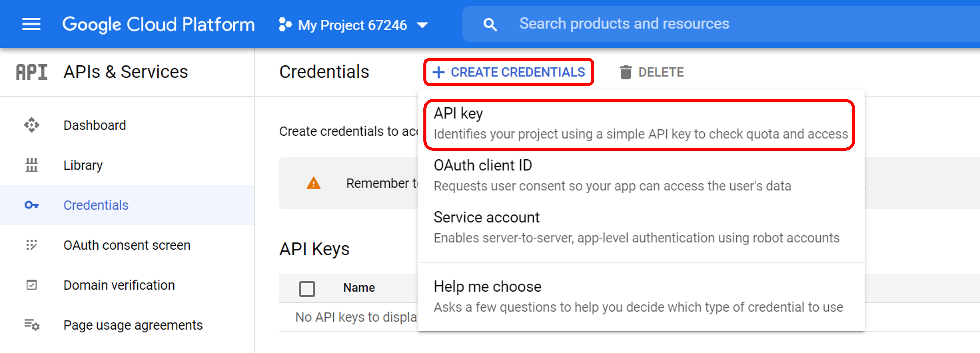Navigate to Domain verification
Viewport: 980px width, 353px height.
pyautogui.click(x=127, y=285)
